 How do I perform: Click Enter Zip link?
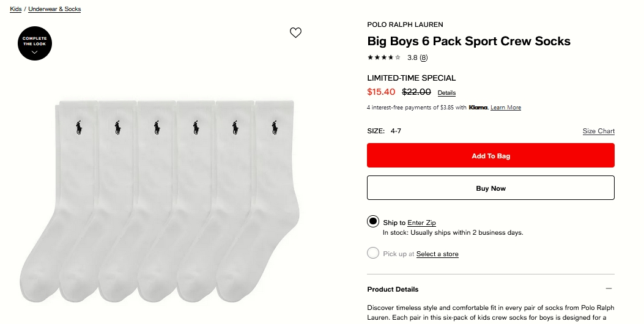click(x=421, y=223)
